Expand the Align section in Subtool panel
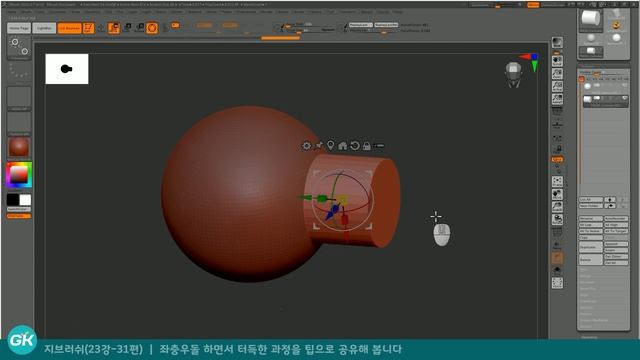Viewport: 640px width, 360px height. click(x=584, y=295)
